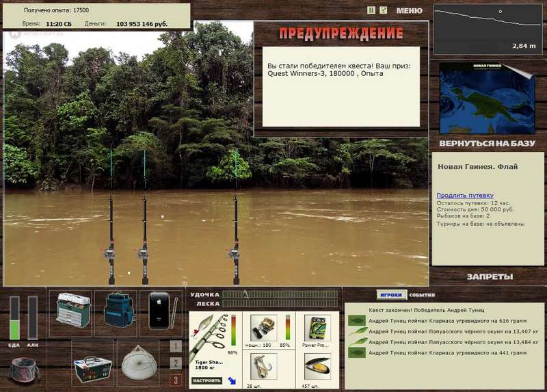Open the smartphone icon
The image size is (547, 392).
point(162,311)
